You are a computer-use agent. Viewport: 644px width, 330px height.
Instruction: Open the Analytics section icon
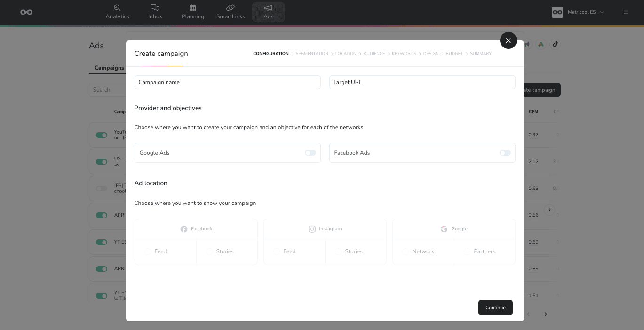click(117, 8)
